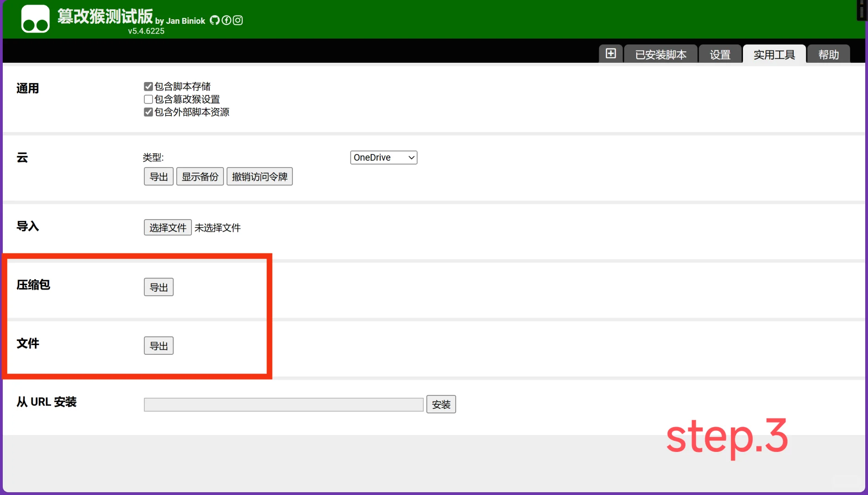Open the OneDrive cloud type dropdown
Screen dimensions: 868x495
[x=384, y=158]
